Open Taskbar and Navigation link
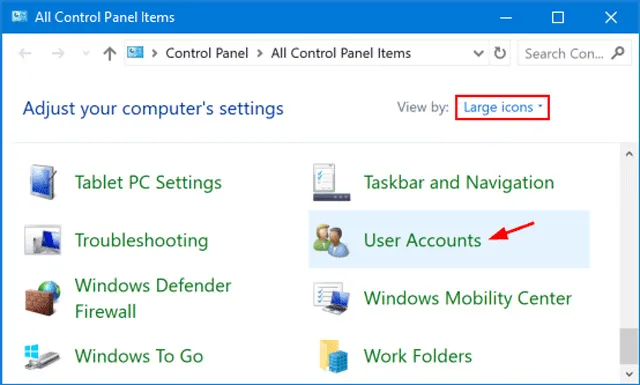This screenshot has width=640, height=385. (459, 182)
